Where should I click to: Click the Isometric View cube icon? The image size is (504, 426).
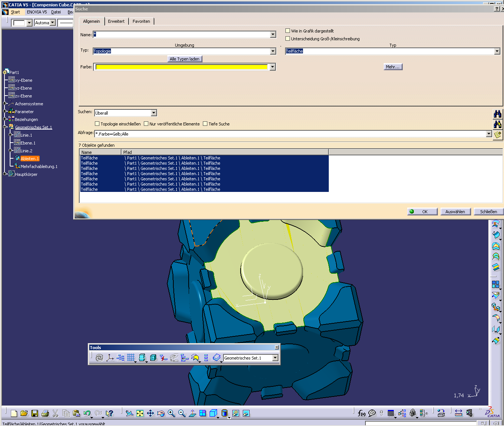(213, 413)
